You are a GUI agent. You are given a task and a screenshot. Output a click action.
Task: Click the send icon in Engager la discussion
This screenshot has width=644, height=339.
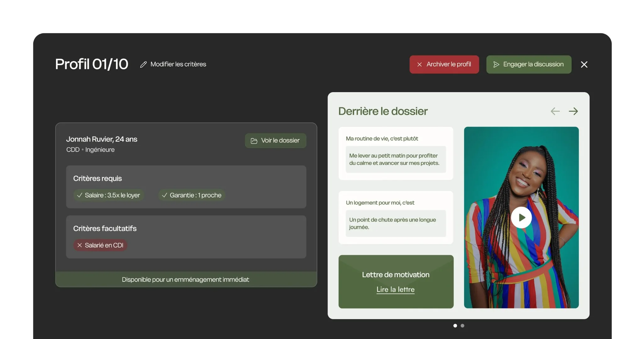(496, 64)
